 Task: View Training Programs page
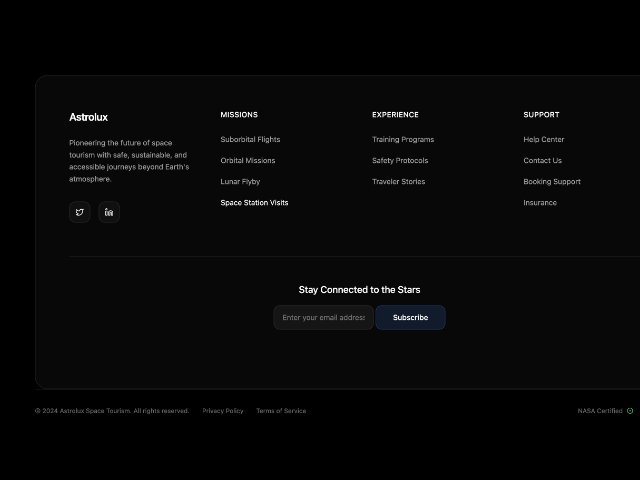point(403,140)
